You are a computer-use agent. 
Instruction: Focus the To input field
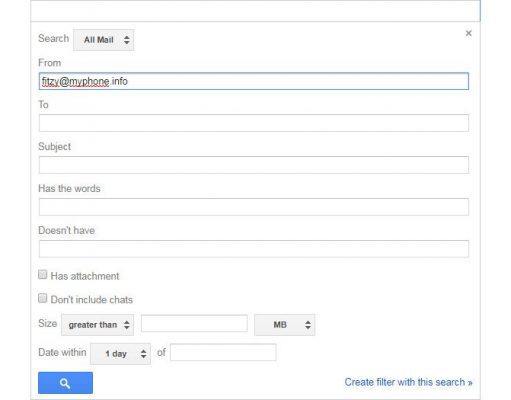(x=254, y=123)
